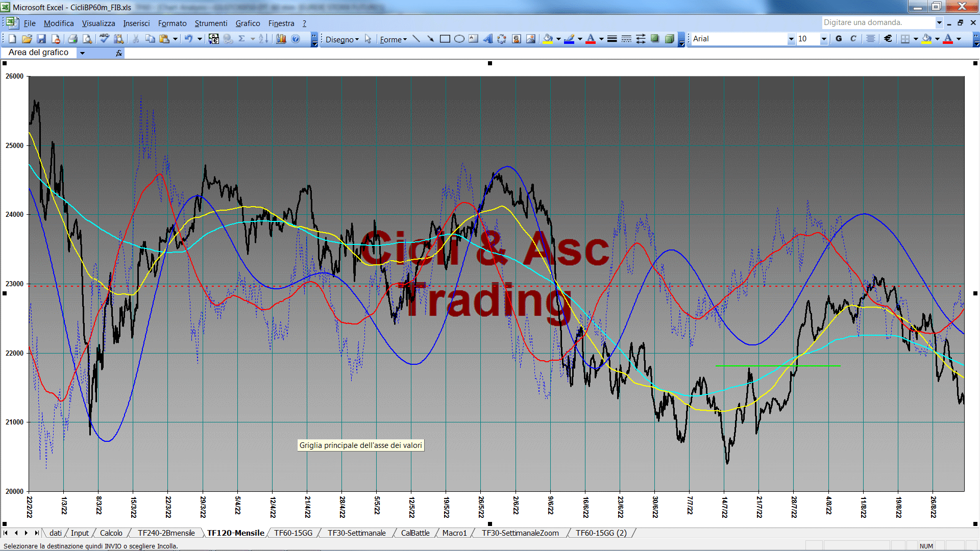Create a new workbook with New icon
Screen dimensions: 980x551
click(x=13, y=39)
